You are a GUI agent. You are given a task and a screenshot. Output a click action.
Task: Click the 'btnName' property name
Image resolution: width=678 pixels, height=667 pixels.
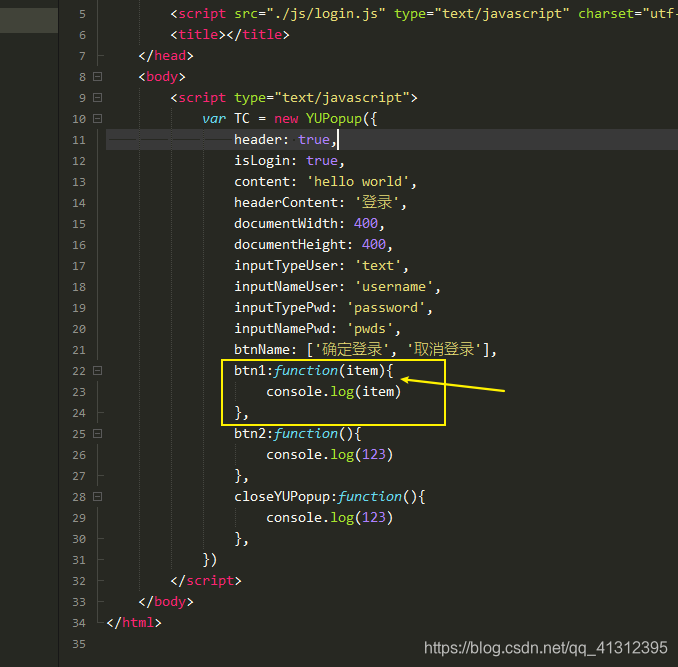(x=262, y=349)
